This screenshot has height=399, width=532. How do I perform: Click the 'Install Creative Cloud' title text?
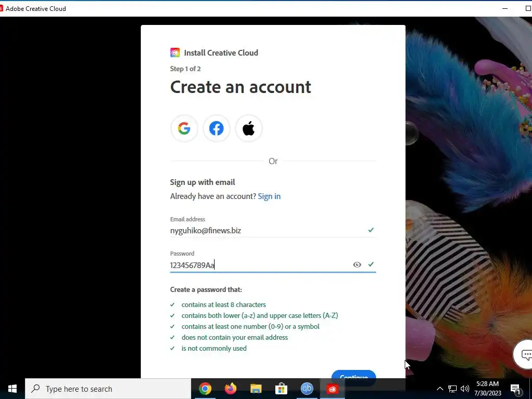click(221, 53)
